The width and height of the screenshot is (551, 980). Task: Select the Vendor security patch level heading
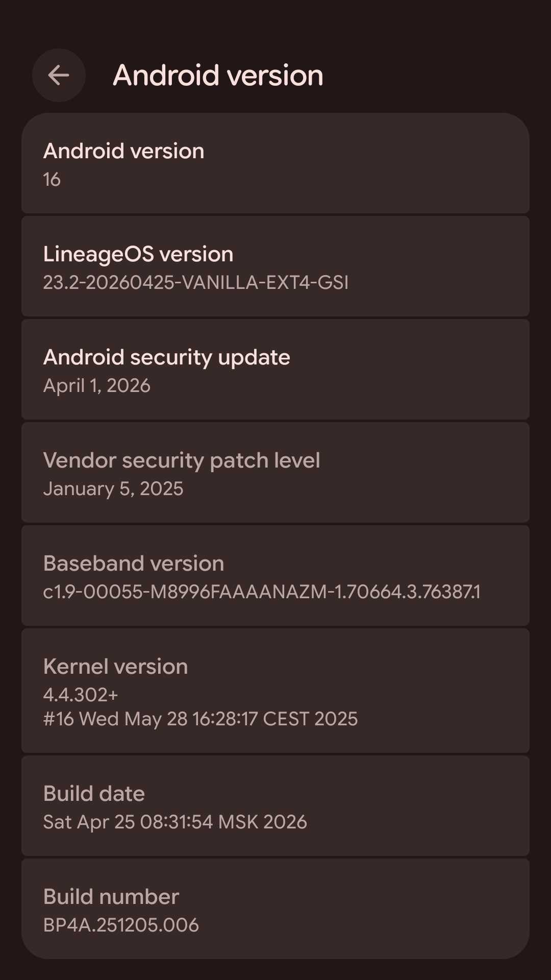[x=182, y=460]
